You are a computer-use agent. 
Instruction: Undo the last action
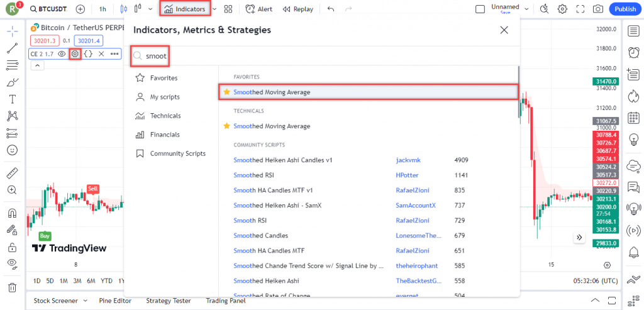(x=331, y=9)
